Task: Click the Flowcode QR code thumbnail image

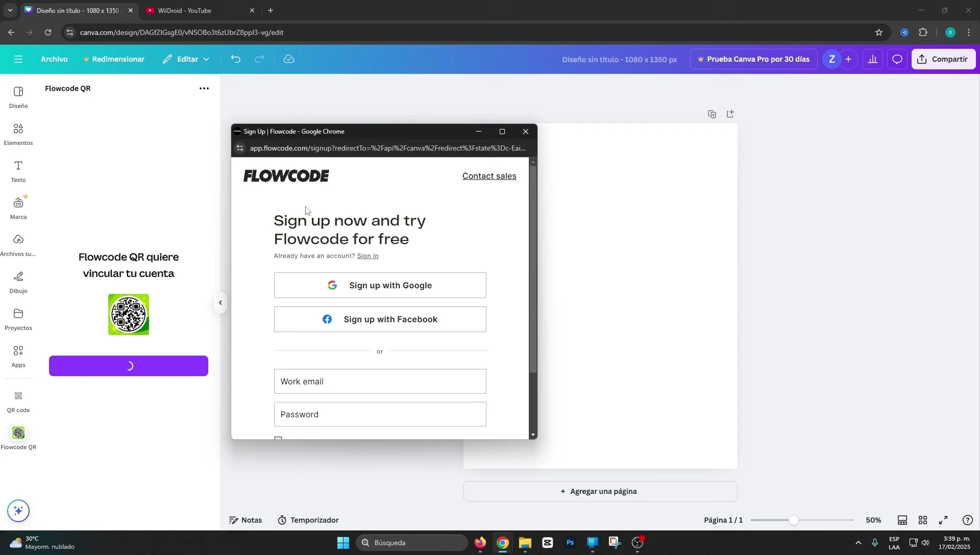Action: 129,314
